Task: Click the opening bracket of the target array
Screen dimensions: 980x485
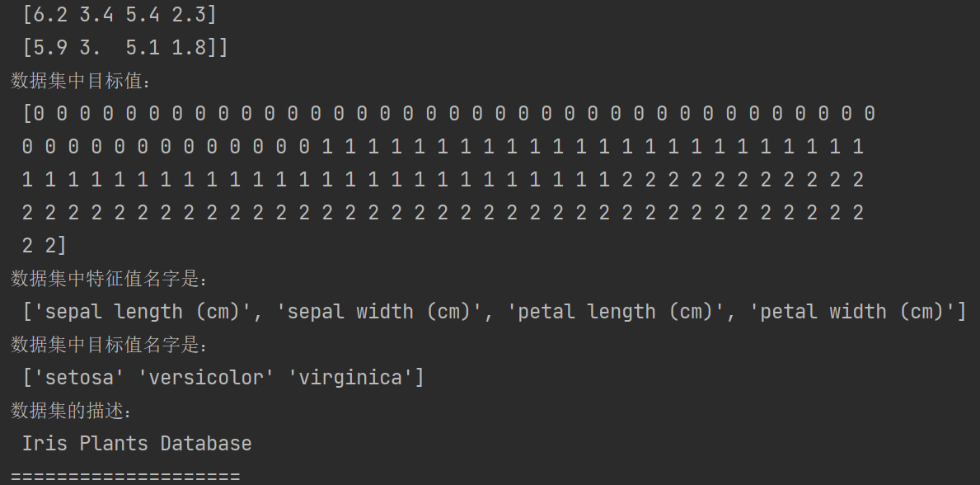Action: (27, 114)
